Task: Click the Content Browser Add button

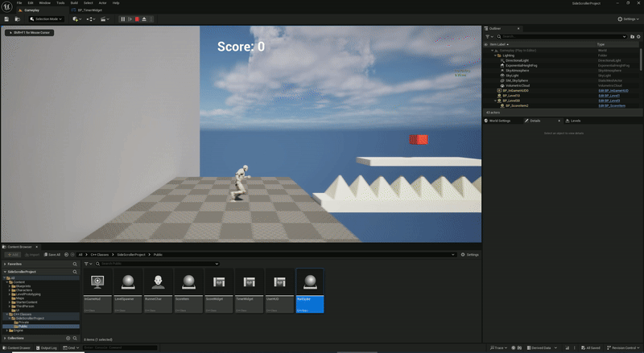Action: [13, 254]
